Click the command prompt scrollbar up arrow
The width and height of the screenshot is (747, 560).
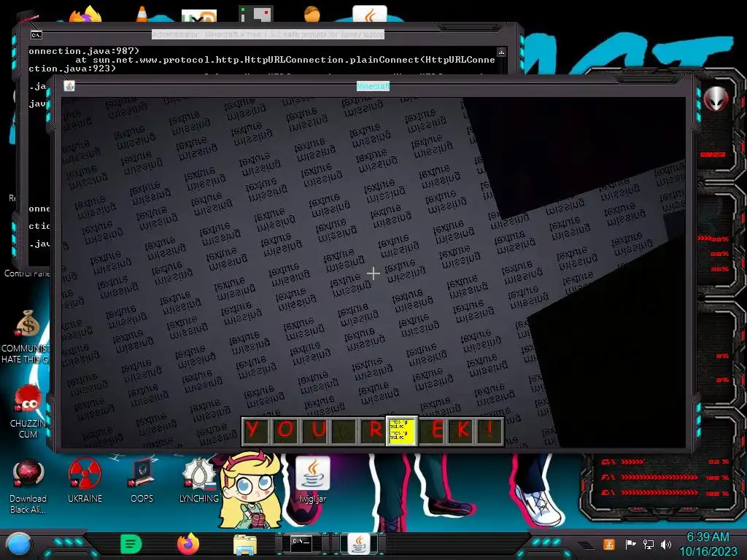(x=501, y=52)
